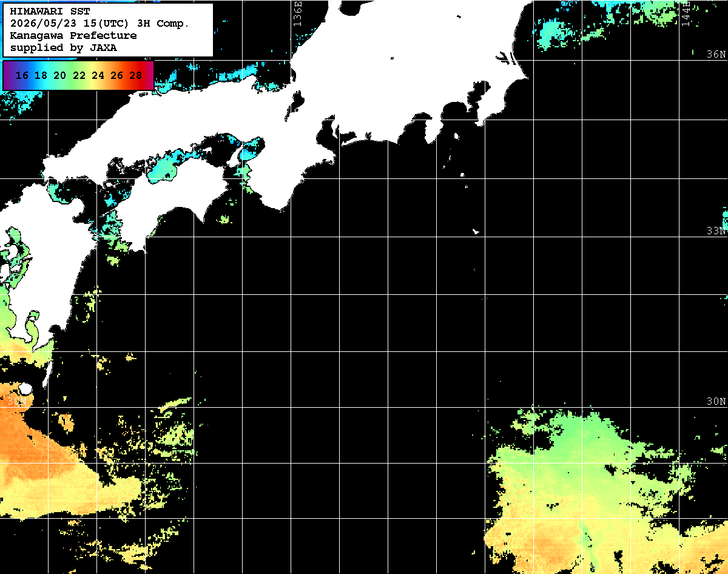Click the small white island near 33N
The image size is (728, 574).
coord(476,231)
